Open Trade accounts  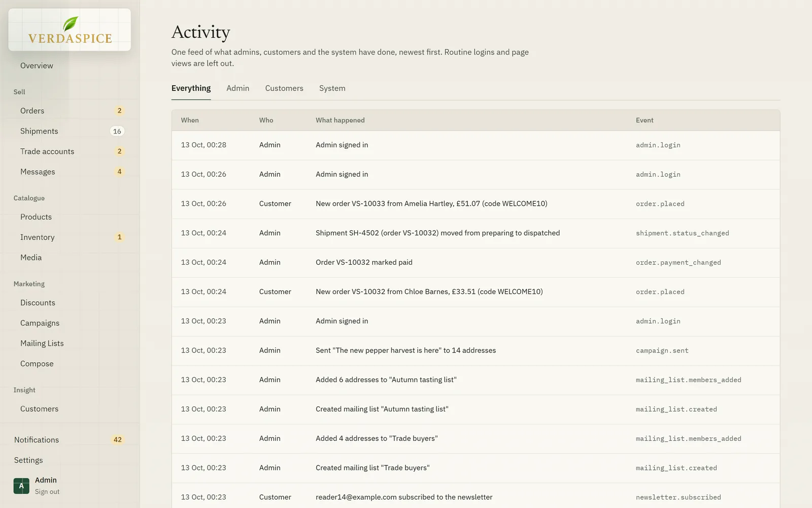tap(47, 151)
